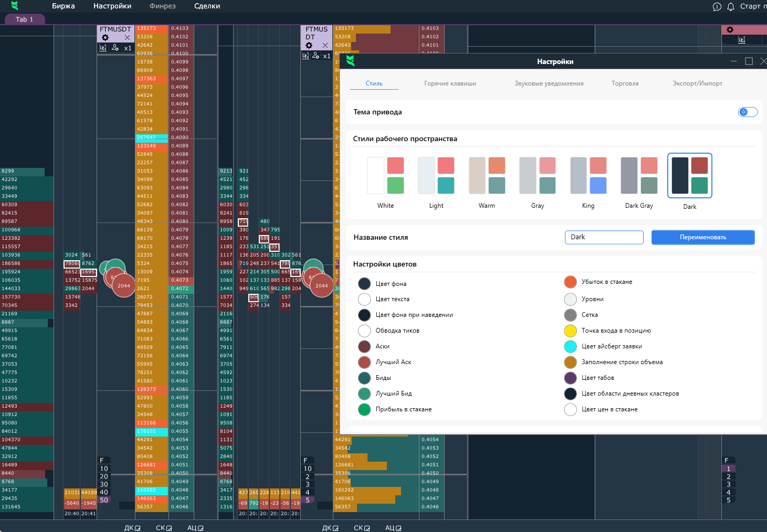767x532 pixels.
Task: Open gear settings of the left FTMUSDT panel
Action: (105, 38)
